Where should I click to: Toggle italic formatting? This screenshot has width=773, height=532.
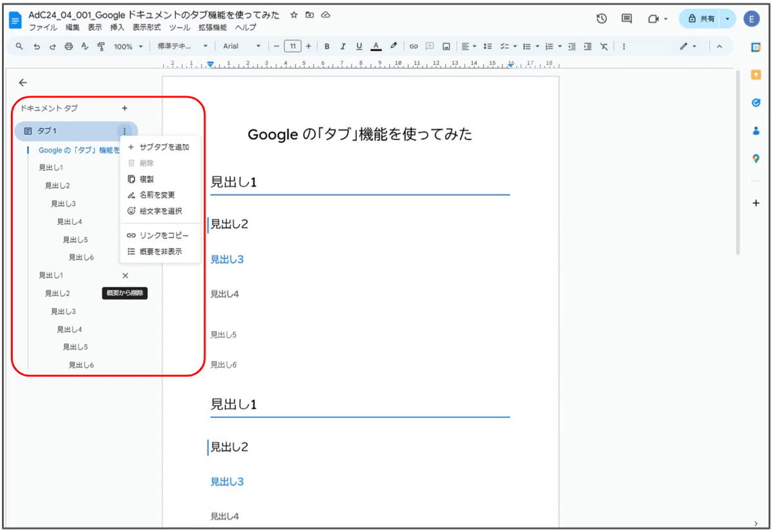[343, 46]
